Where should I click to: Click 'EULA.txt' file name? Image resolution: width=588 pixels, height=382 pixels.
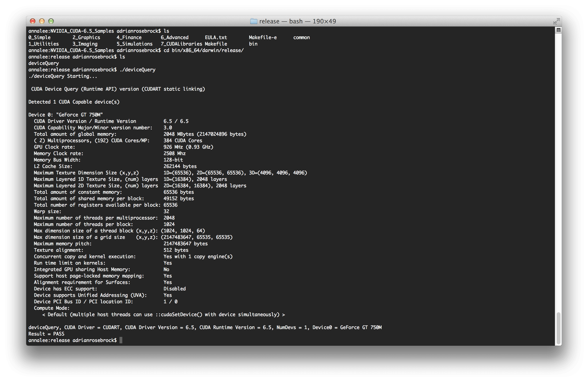click(x=216, y=37)
